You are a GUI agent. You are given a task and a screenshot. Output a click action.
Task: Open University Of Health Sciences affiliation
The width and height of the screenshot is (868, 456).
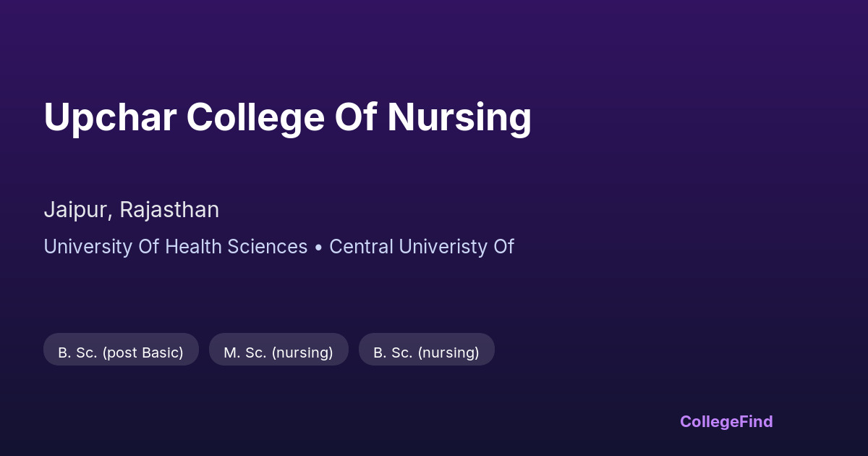pyautogui.click(x=175, y=247)
